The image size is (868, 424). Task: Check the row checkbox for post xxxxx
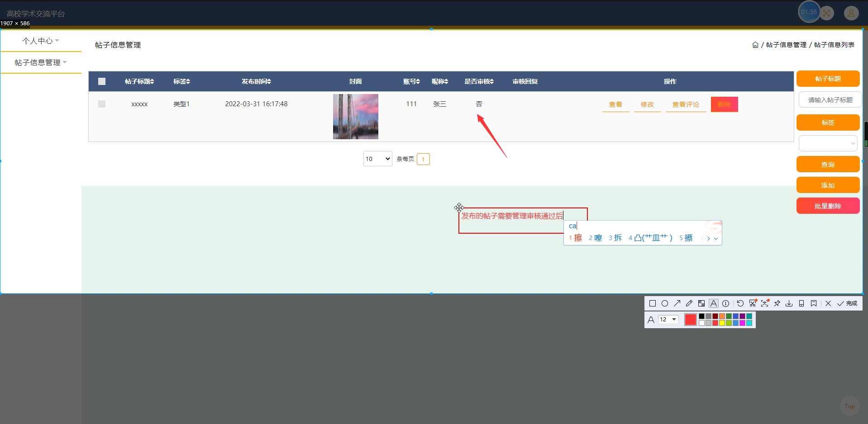(x=102, y=104)
